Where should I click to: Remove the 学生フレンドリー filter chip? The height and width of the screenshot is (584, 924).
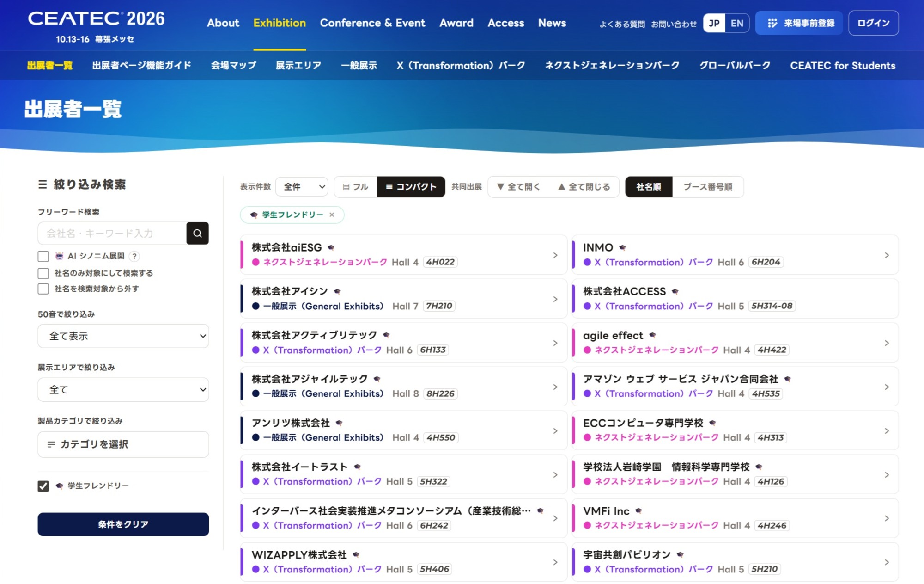(x=332, y=215)
